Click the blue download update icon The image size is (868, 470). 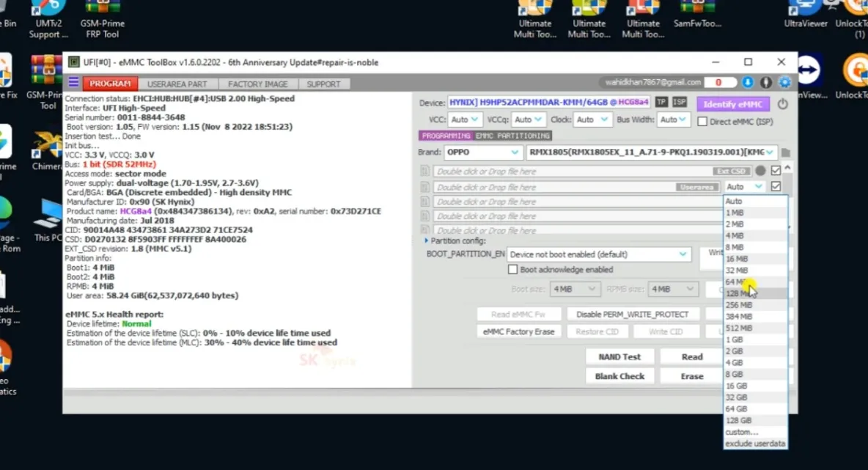[747, 82]
